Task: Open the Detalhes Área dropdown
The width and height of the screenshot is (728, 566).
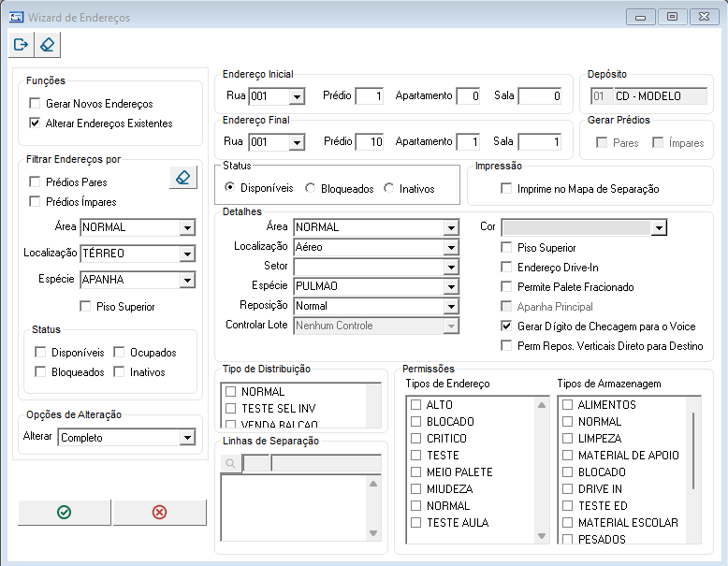Action: click(x=451, y=227)
